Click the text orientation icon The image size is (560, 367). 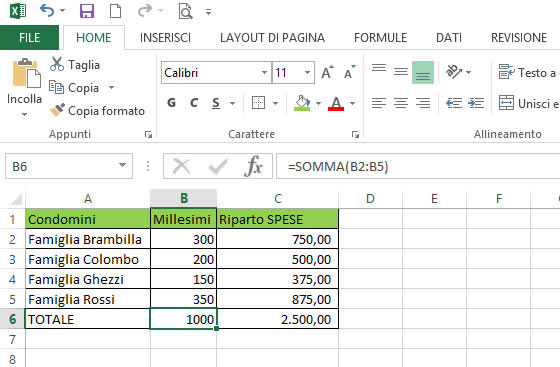454,72
